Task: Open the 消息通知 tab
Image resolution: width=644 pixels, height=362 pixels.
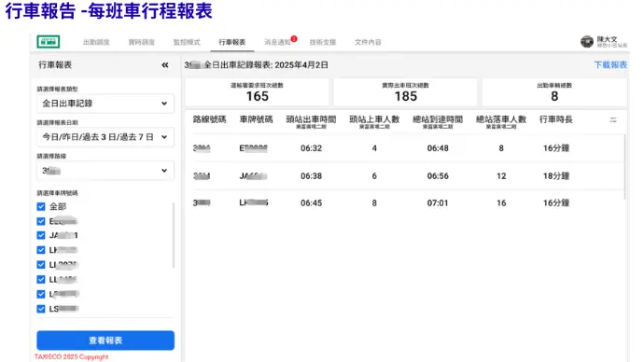Action: [x=277, y=42]
